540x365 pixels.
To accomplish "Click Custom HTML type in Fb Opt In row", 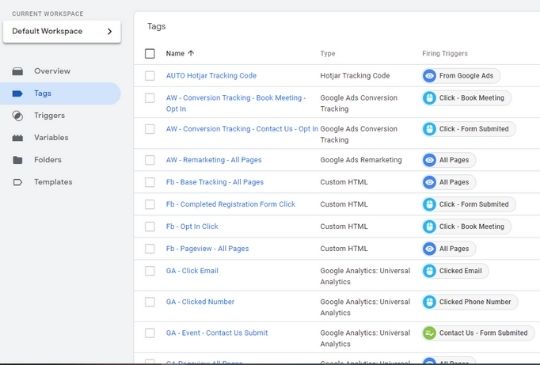I will click(x=344, y=227).
